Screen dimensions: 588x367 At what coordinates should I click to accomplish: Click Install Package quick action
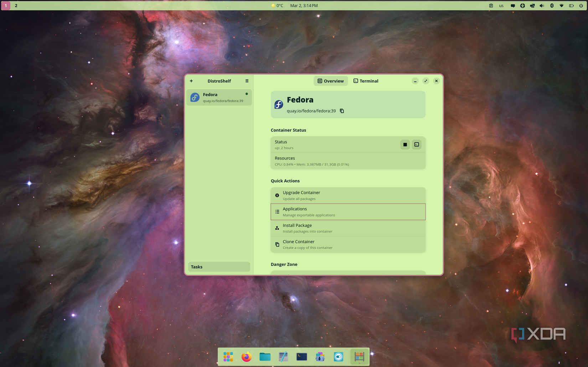(348, 228)
